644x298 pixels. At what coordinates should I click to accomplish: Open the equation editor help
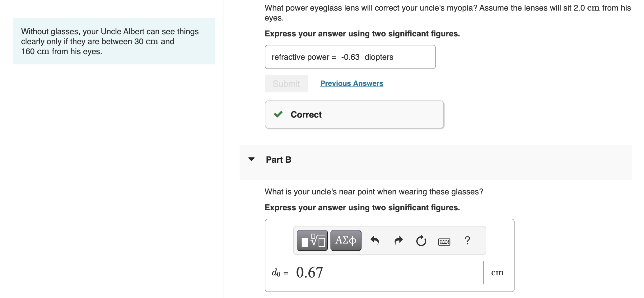(467, 240)
